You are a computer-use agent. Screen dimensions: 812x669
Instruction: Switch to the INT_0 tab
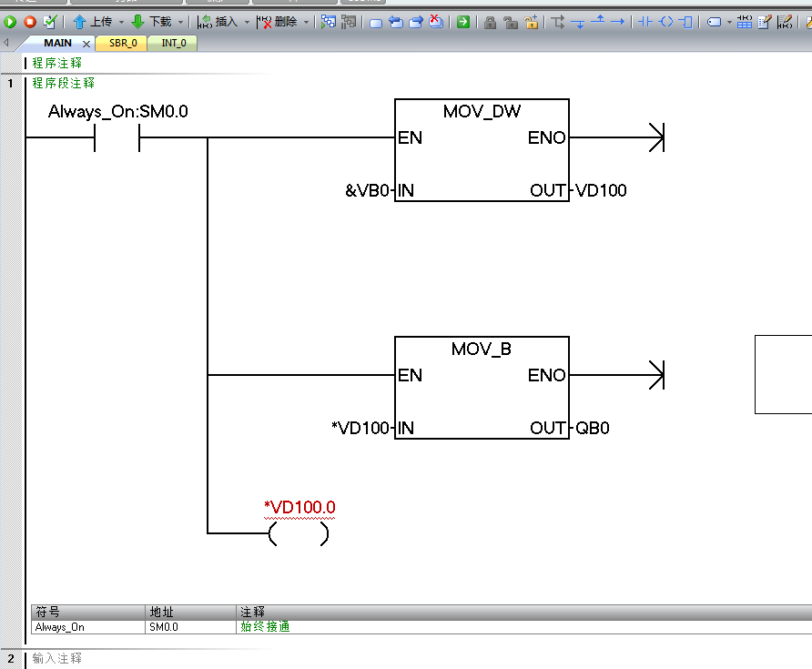[x=173, y=43]
